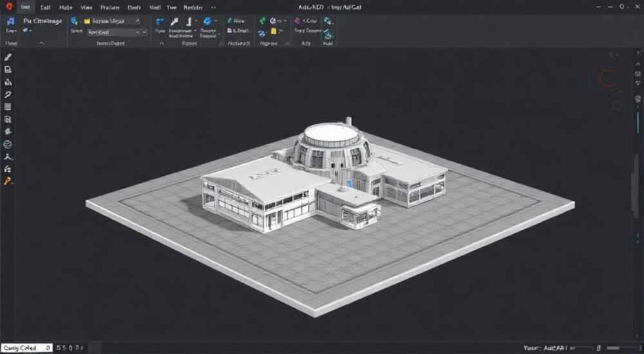Image resolution: width=644 pixels, height=354 pixels.
Task: Click the status characters right of command field
Action: tap(70, 348)
